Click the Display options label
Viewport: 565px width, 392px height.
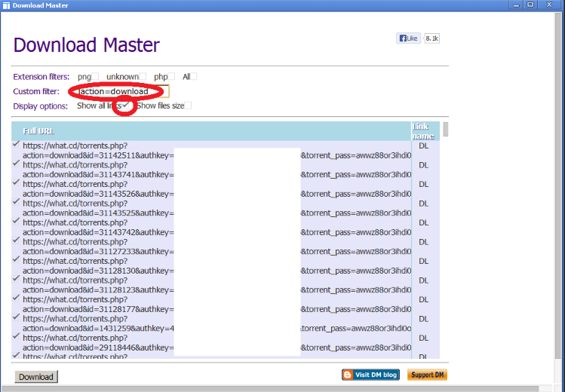(x=41, y=106)
